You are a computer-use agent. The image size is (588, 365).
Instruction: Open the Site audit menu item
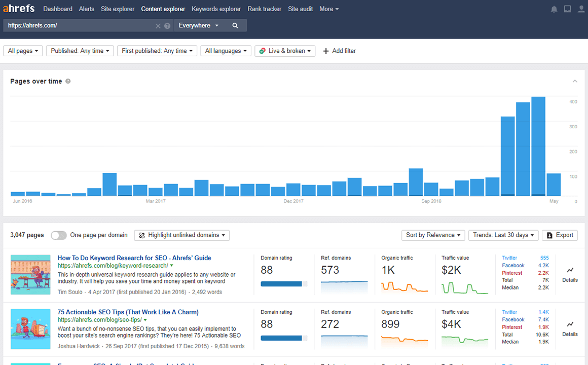(x=301, y=9)
